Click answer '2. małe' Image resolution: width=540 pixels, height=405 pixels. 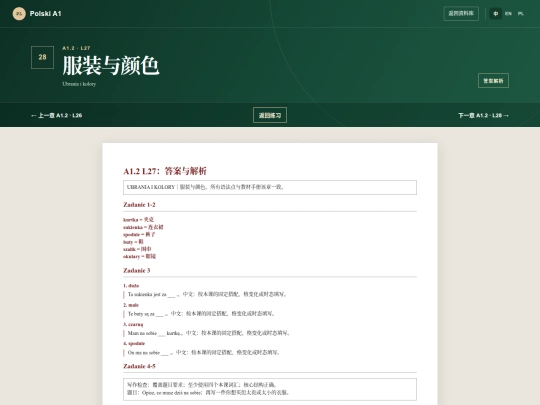pos(131,305)
